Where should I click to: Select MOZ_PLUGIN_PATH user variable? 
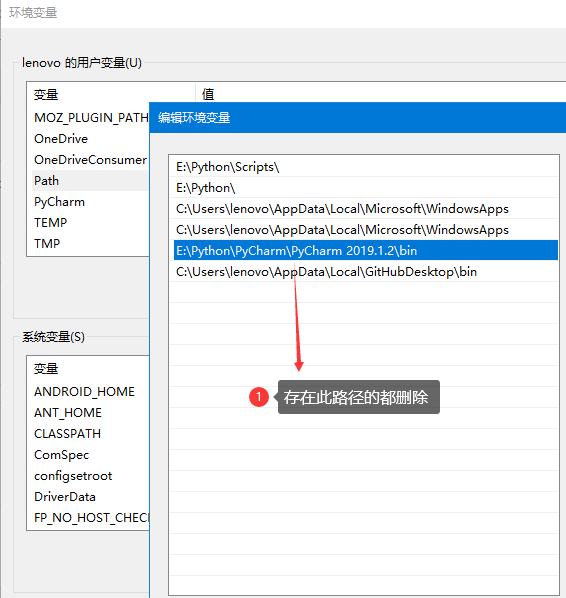[91, 117]
